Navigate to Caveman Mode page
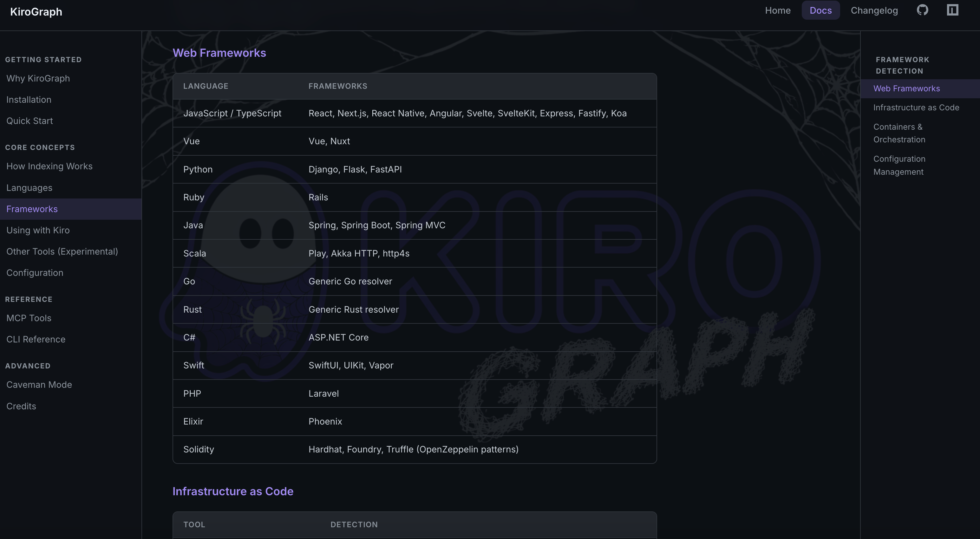 [39, 385]
